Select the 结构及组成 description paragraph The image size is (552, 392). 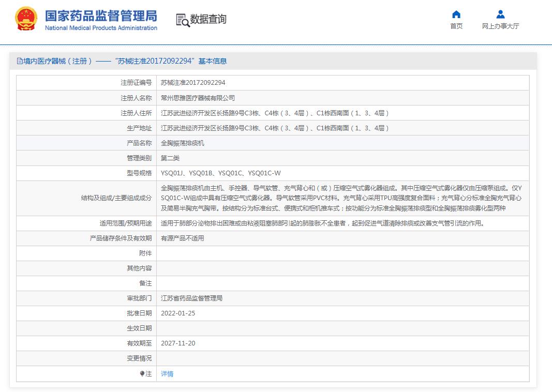point(341,198)
